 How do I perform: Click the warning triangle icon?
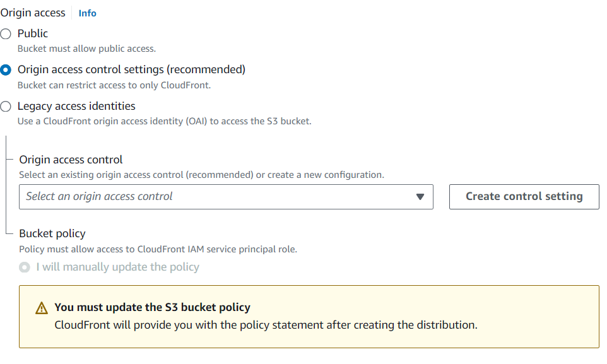pyautogui.click(x=42, y=308)
